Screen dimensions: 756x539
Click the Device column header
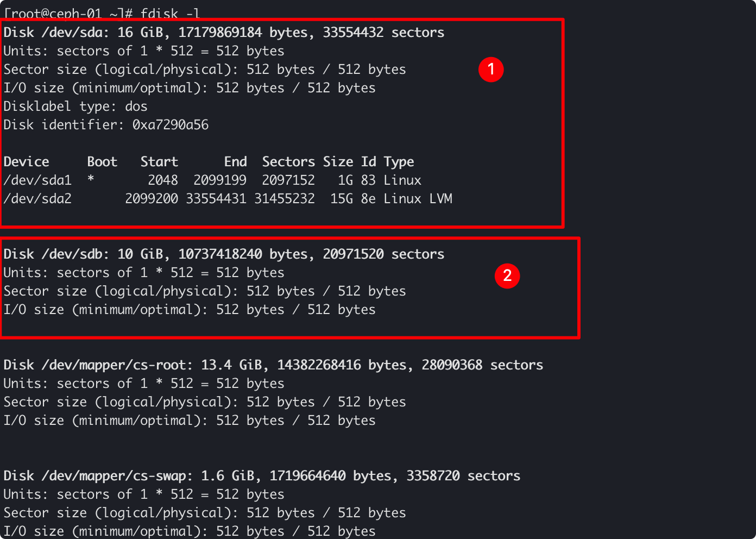(26, 162)
